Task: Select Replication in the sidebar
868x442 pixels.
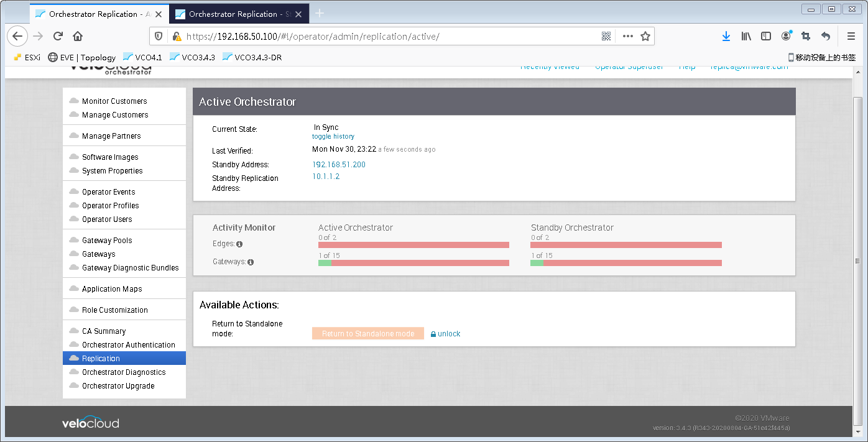Action: pos(124,359)
